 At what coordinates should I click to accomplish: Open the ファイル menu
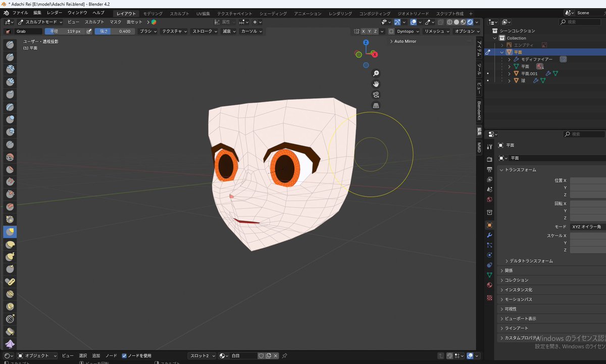click(20, 13)
